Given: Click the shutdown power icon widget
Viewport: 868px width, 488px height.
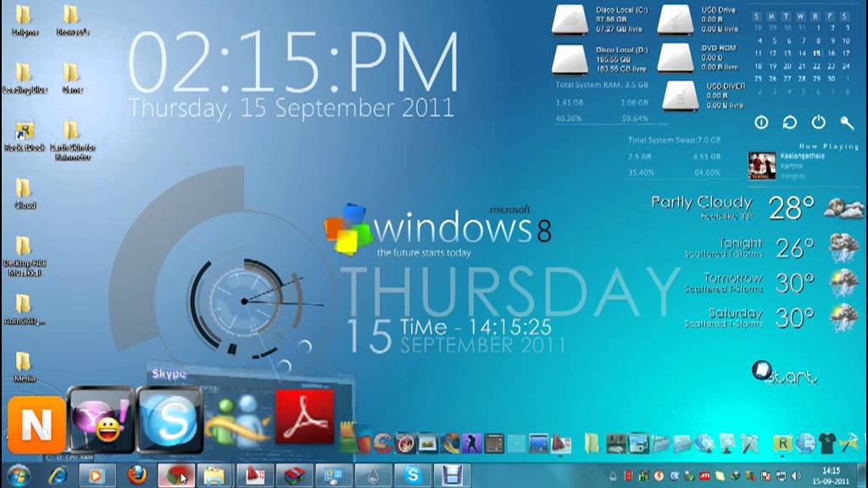Looking at the screenshot, I should pyautogui.click(x=818, y=122).
